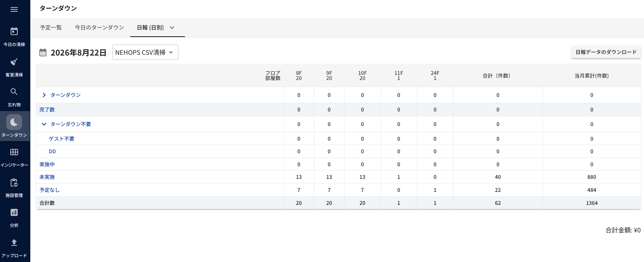The height and width of the screenshot is (262, 644).
Task: Click the 2026年8月22日 date picker
Action: (79, 53)
